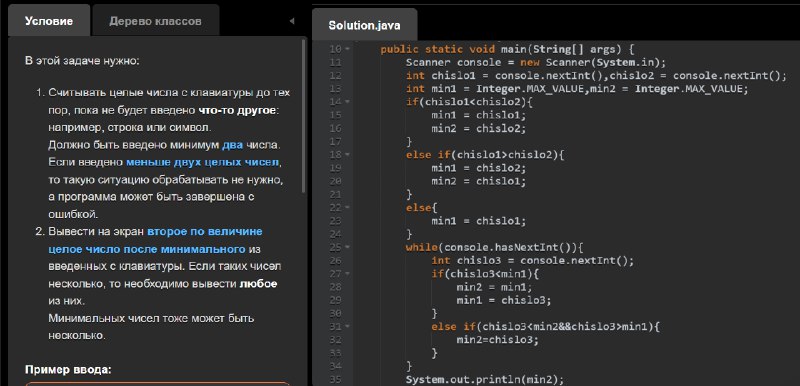Screen dimensions: 800x386
Task: Click the целое число после минимального text
Action: click(x=147, y=249)
